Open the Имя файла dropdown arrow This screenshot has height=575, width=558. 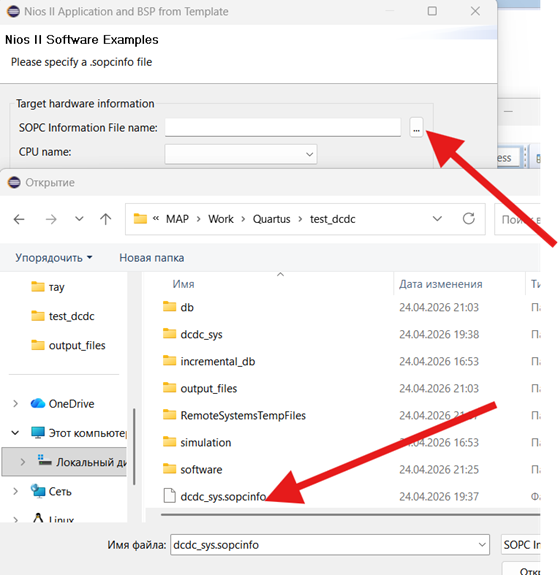(482, 545)
